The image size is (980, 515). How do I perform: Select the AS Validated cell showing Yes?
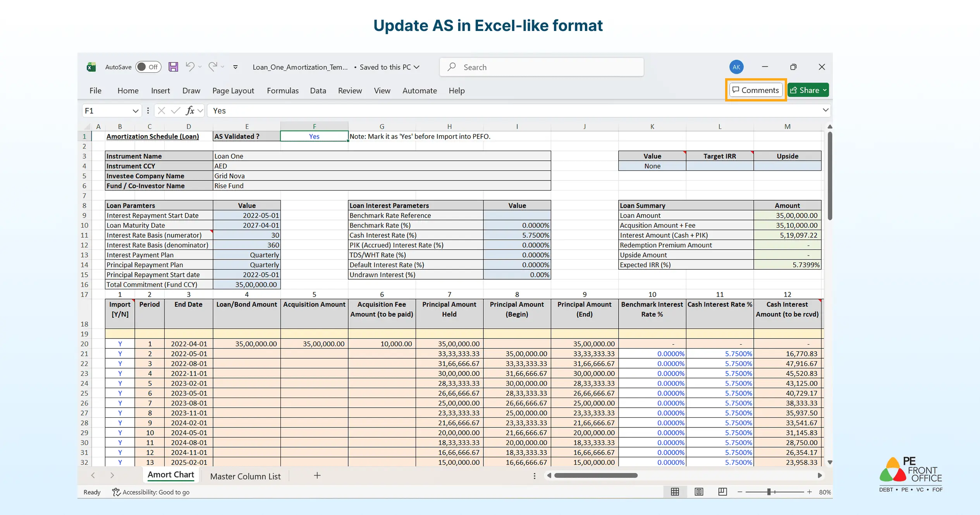[x=314, y=136]
